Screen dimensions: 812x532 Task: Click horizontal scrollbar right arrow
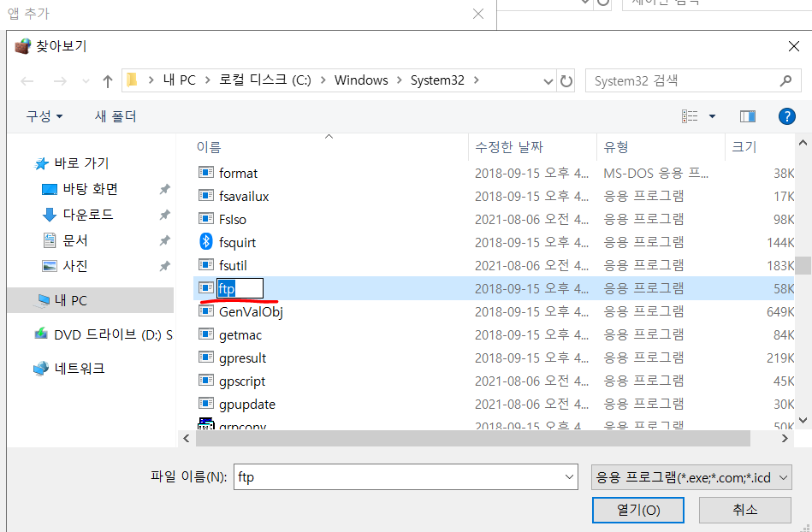tap(785, 438)
